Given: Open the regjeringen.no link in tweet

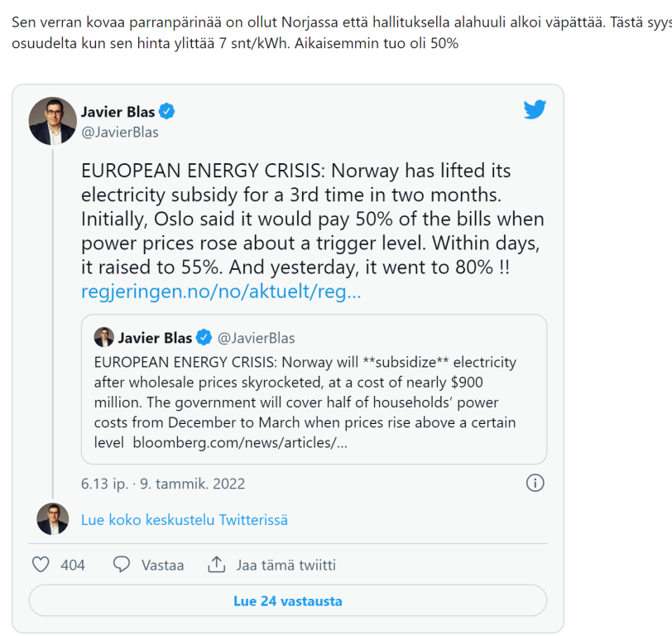Looking at the screenshot, I should click(x=221, y=291).
